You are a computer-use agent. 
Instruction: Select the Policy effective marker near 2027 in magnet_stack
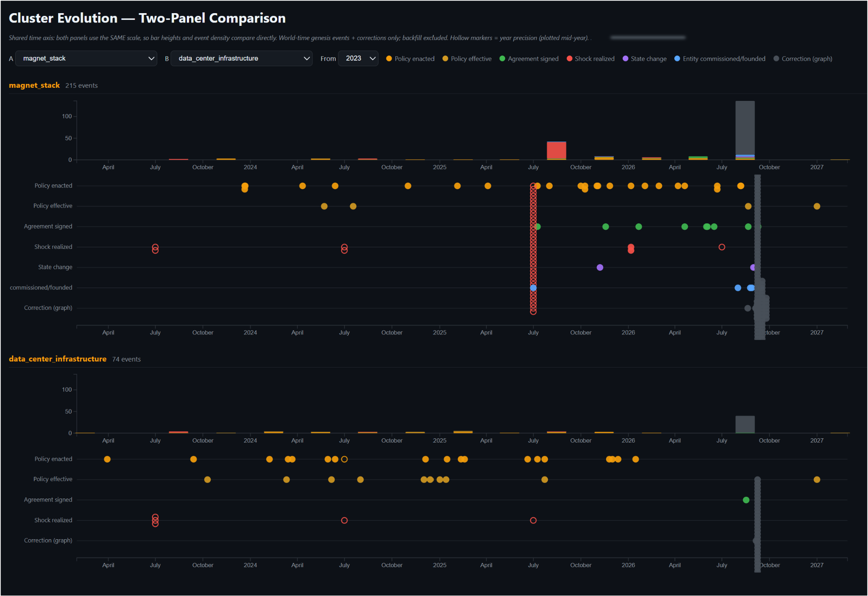pos(817,206)
